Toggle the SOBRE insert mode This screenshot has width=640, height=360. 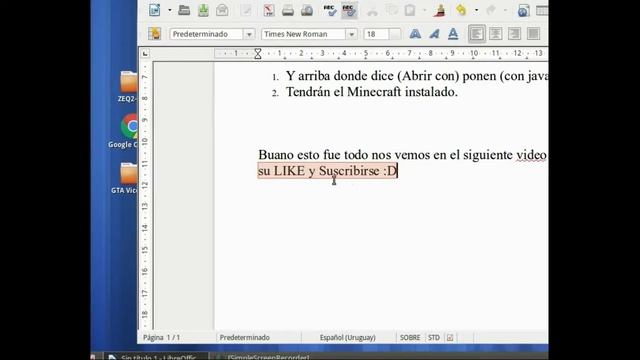(x=410, y=338)
